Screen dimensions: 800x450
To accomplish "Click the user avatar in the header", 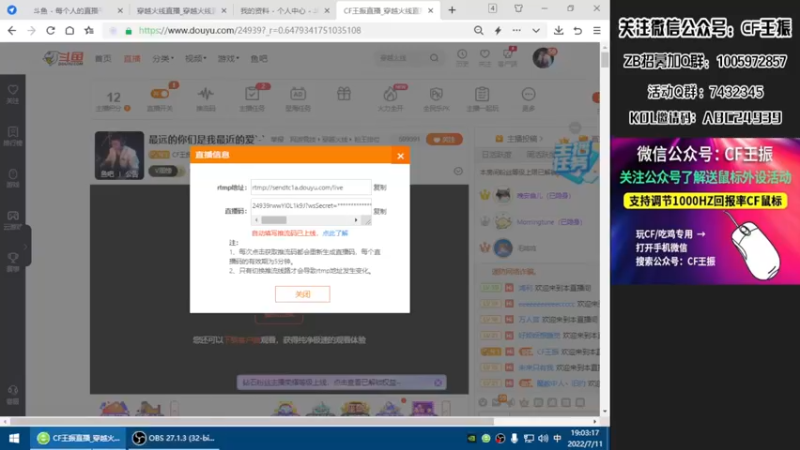I will point(543,58).
